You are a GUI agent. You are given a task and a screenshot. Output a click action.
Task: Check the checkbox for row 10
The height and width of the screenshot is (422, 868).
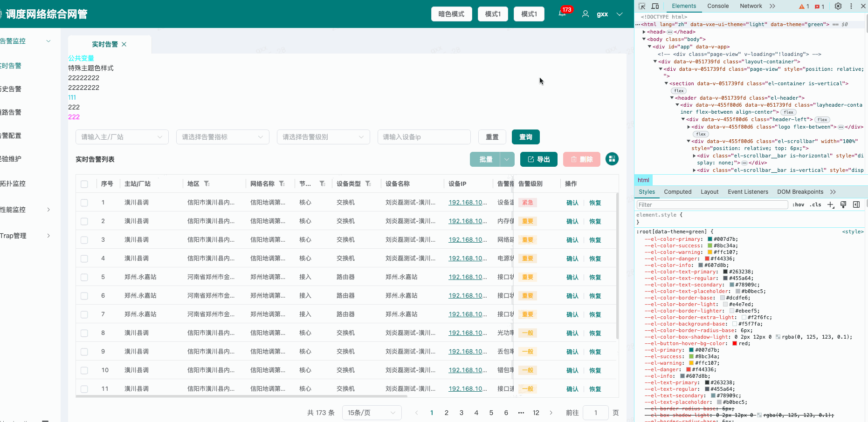84,370
